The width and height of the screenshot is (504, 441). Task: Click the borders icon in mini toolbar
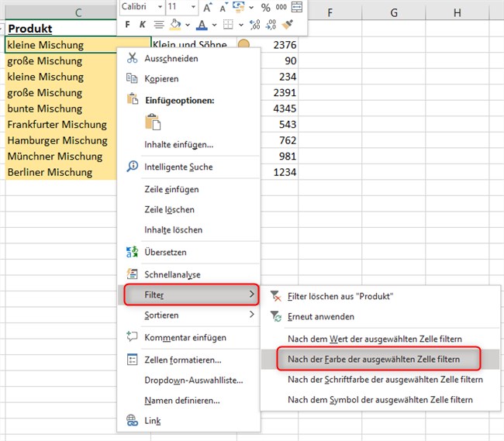(228, 24)
